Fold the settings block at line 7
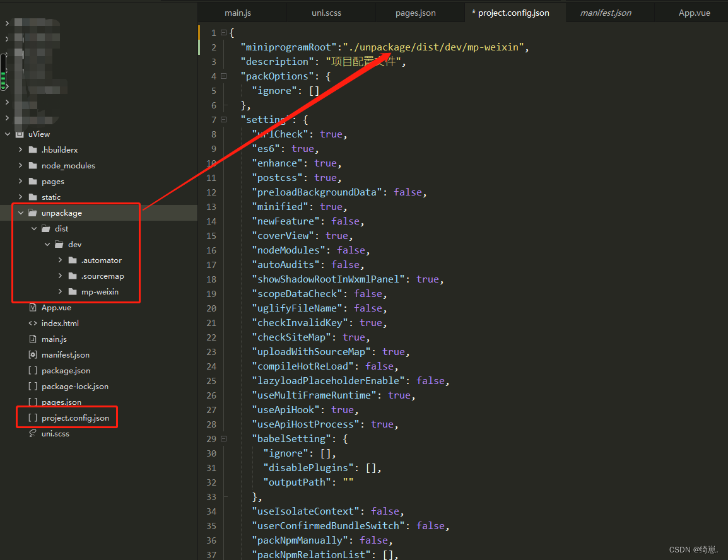 [x=222, y=119]
